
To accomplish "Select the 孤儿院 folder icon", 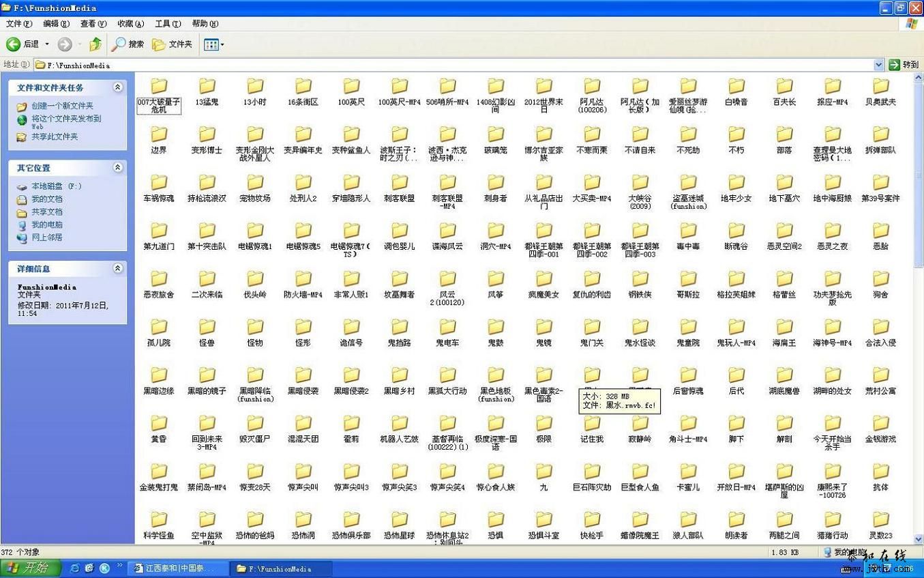I will pyautogui.click(x=159, y=327).
